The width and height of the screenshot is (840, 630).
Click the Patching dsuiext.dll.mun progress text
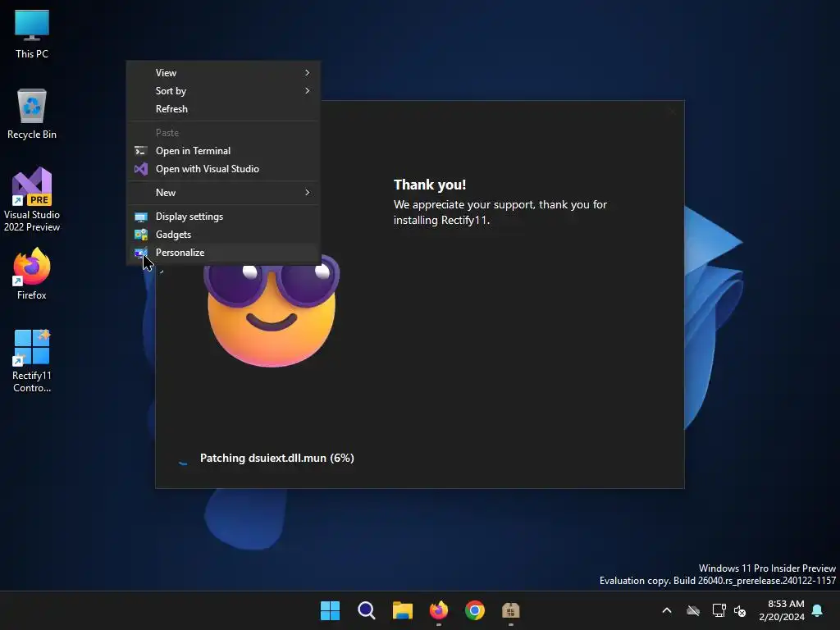[277, 459]
